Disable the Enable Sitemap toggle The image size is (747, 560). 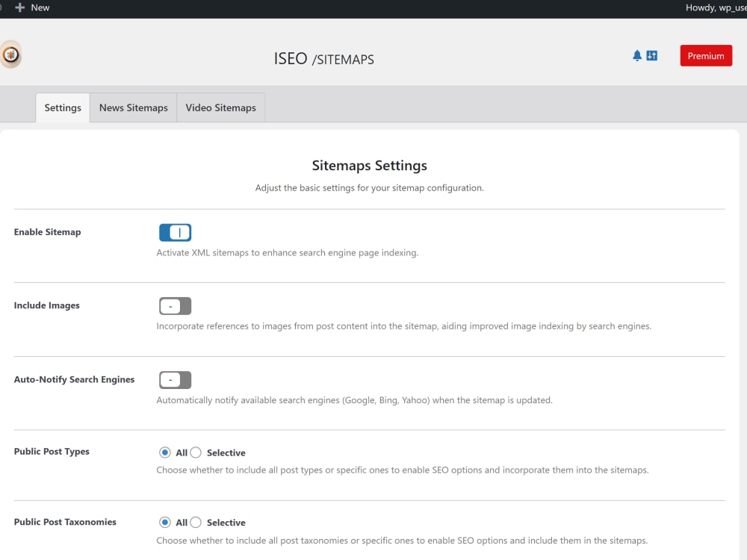[x=176, y=232]
